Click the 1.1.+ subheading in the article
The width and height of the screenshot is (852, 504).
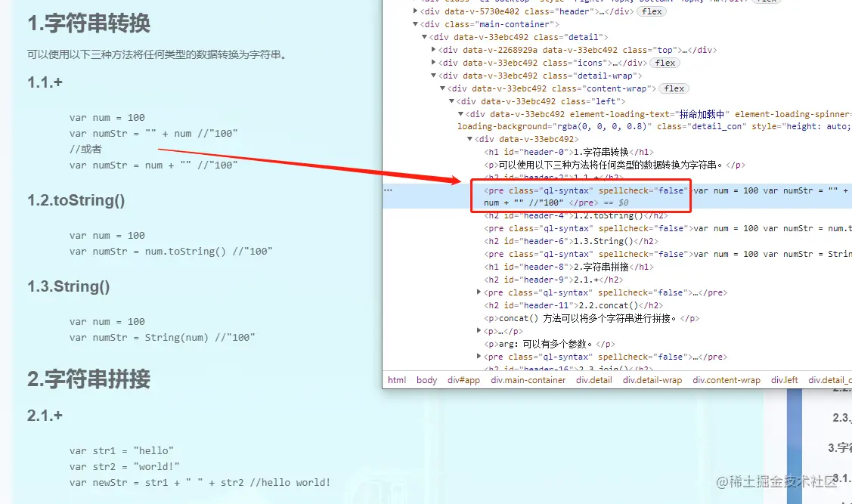(45, 82)
